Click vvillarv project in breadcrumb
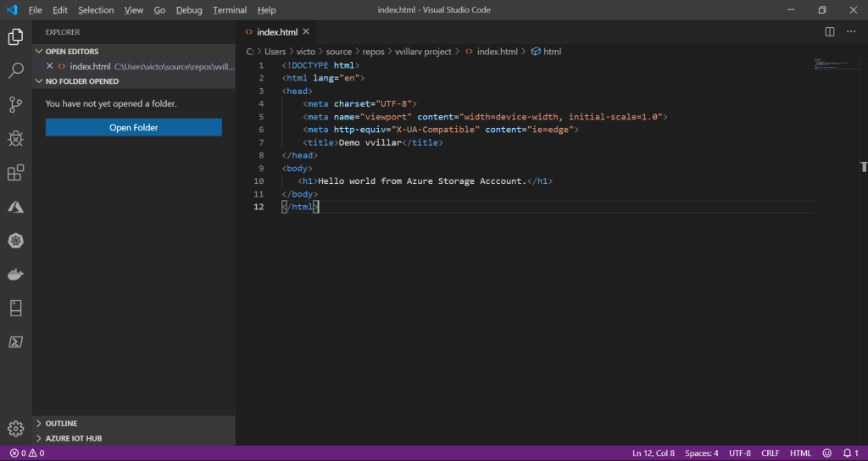 coord(424,52)
